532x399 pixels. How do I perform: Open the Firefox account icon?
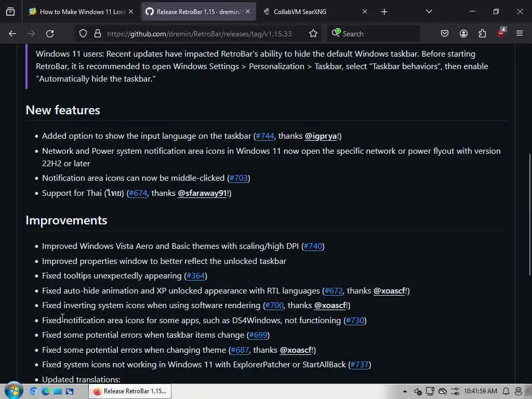(x=463, y=34)
